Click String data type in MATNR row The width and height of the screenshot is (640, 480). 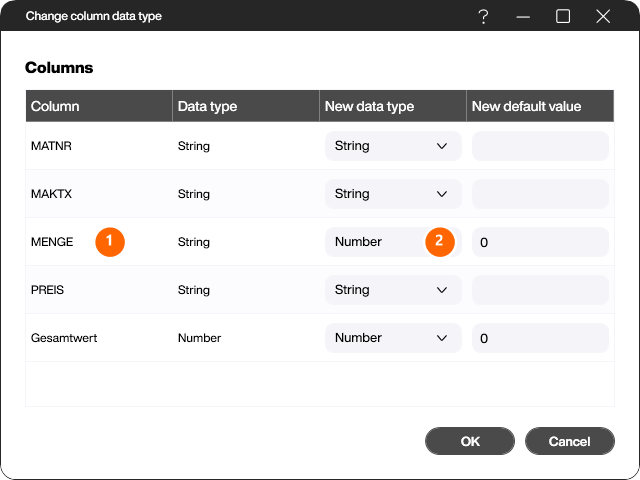click(194, 146)
